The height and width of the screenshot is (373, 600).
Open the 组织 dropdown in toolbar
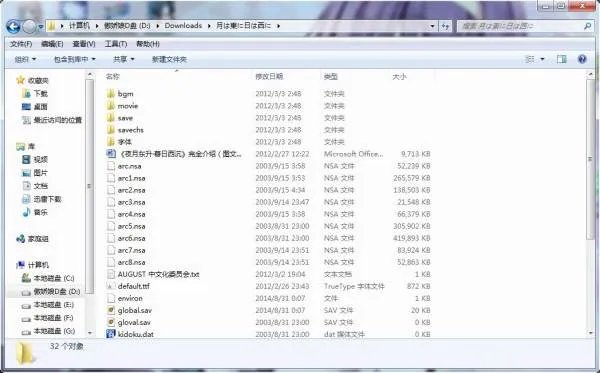[25, 59]
